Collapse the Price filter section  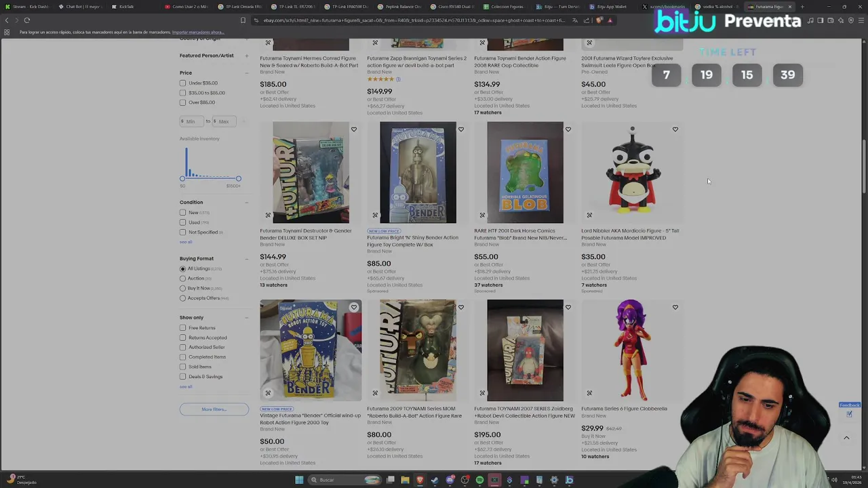tap(246, 73)
